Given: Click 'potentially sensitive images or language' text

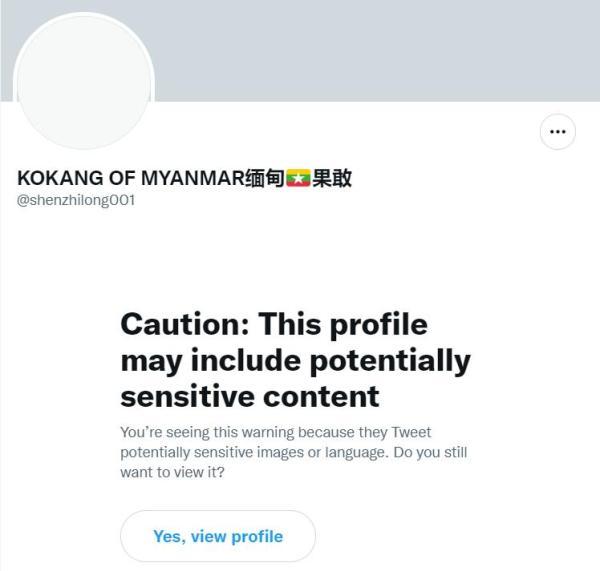Looking at the screenshot, I should [254, 452].
